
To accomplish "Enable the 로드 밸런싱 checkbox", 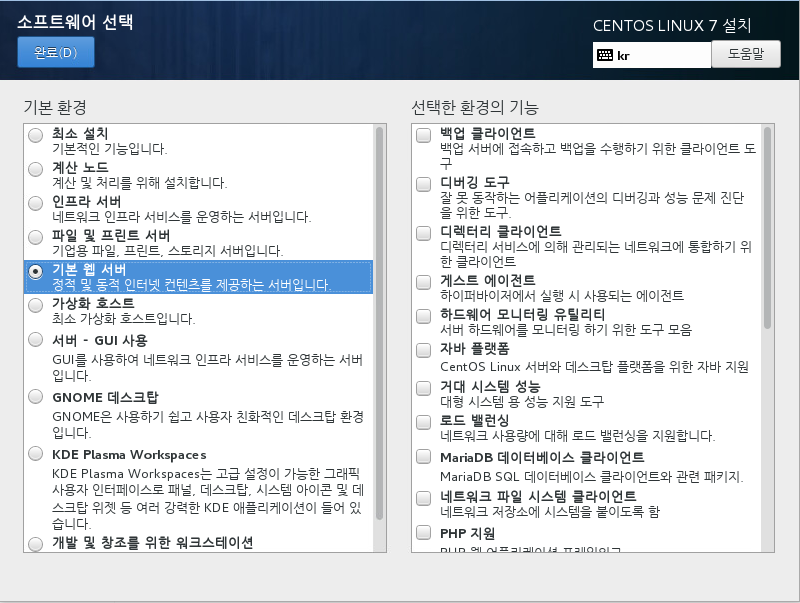I will tap(423, 422).
